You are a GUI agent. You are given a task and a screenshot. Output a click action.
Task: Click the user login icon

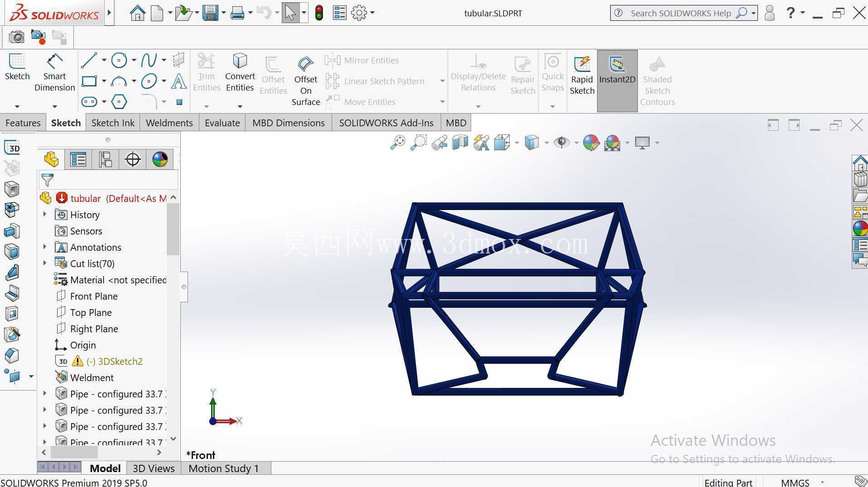pyautogui.click(x=769, y=13)
